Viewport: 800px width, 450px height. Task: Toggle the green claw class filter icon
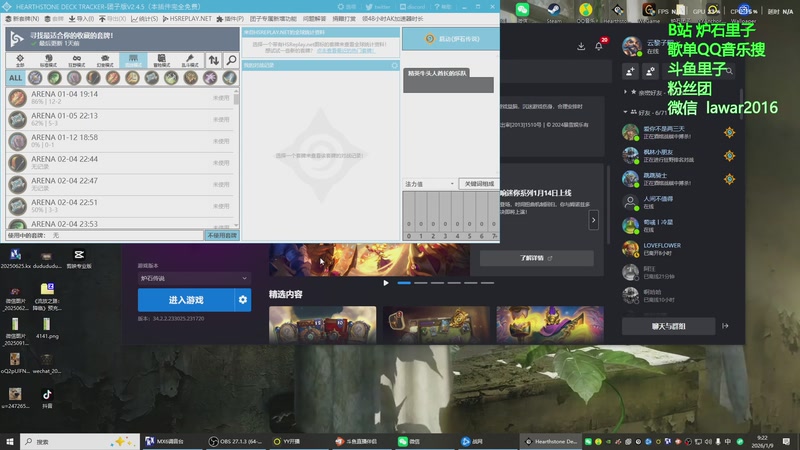(55, 78)
